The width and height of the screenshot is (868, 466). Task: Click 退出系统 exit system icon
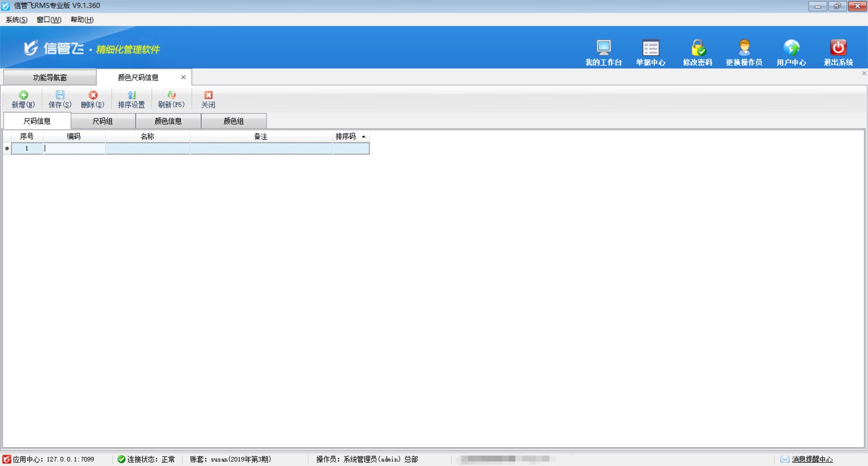pos(838,48)
